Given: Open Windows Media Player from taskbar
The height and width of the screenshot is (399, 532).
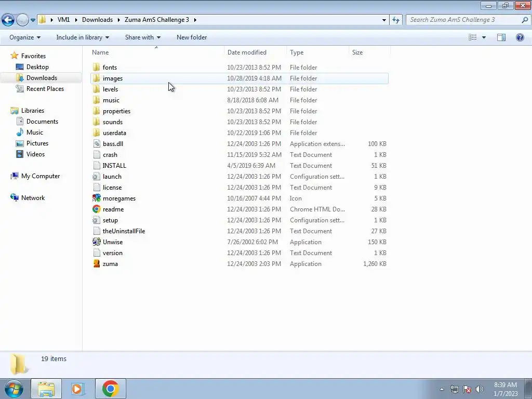Looking at the screenshot, I should (78, 389).
